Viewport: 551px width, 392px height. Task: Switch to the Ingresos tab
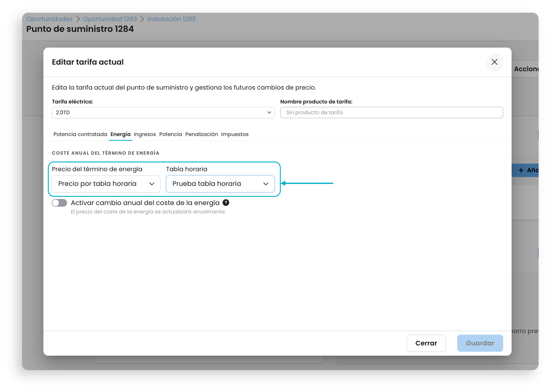pos(145,134)
